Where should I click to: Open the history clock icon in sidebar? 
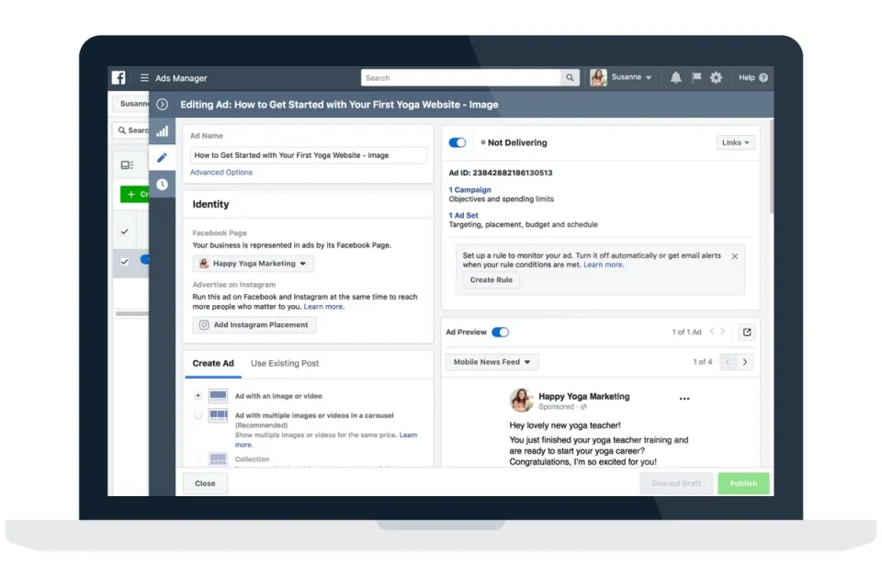coord(163,184)
